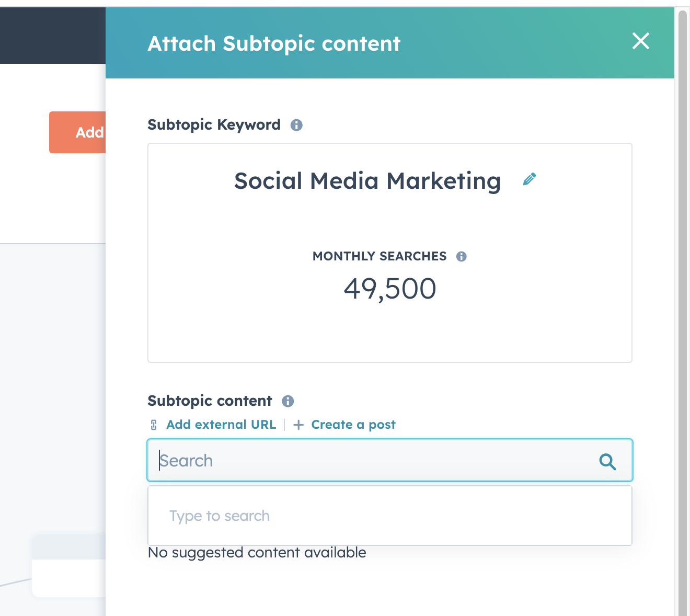
Task: Close the Attach Subtopic content panel
Action: [640, 42]
